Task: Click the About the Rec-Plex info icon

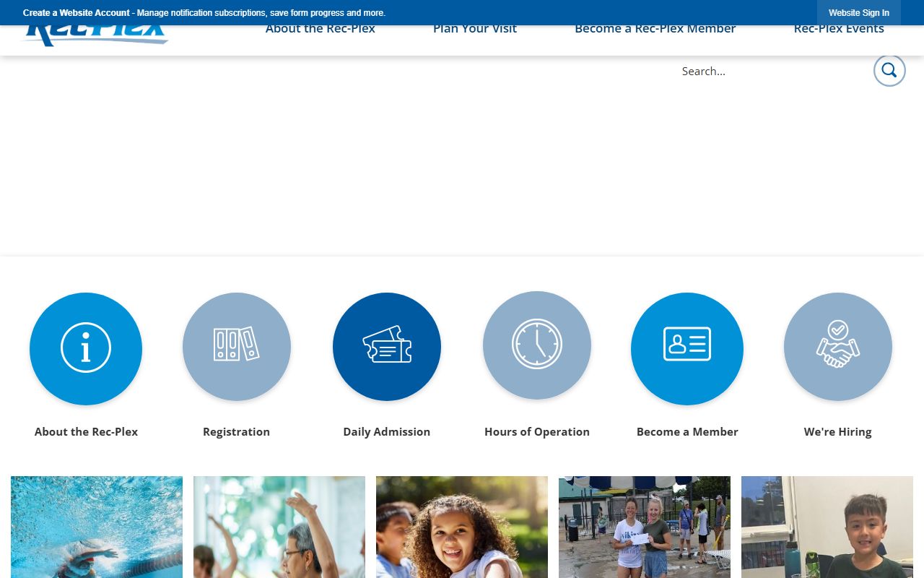Action: [x=86, y=348]
